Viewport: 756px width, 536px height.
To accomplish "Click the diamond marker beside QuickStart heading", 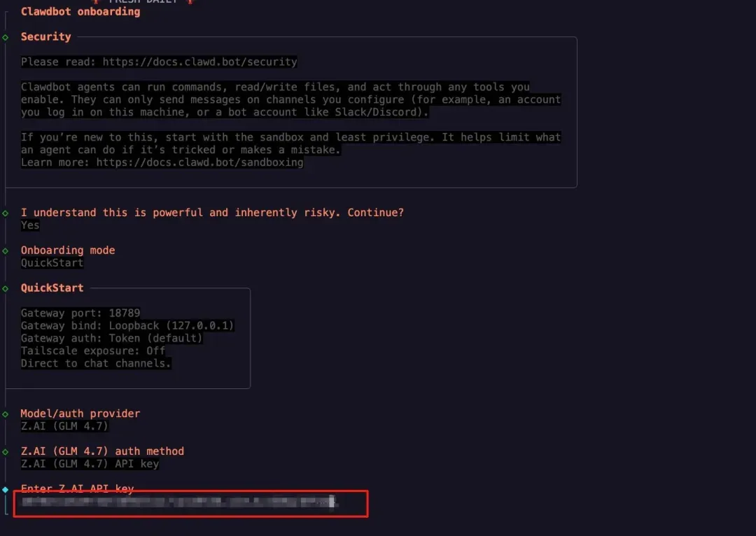I will pyautogui.click(x=6, y=288).
